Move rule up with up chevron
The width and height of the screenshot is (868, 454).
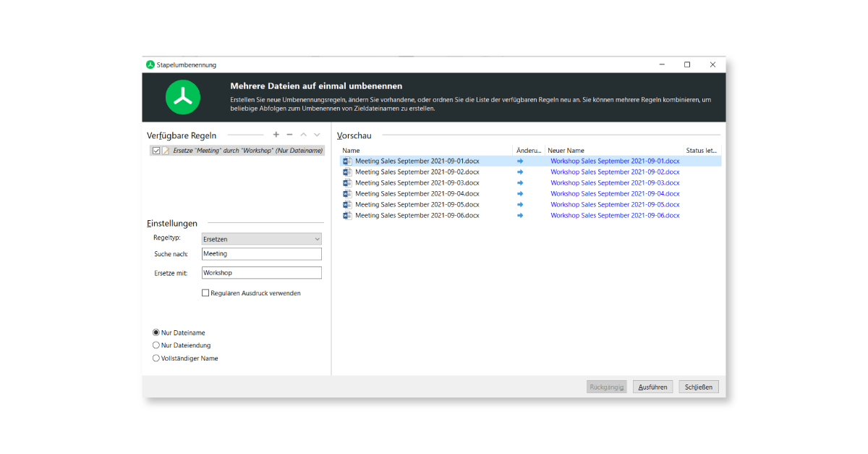pyautogui.click(x=304, y=135)
